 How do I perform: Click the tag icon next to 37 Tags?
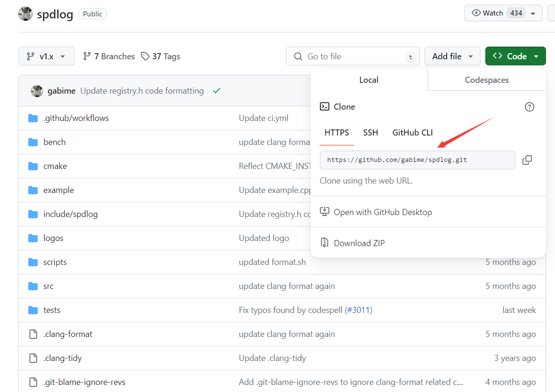pyautogui.click(x=145, y=56)
